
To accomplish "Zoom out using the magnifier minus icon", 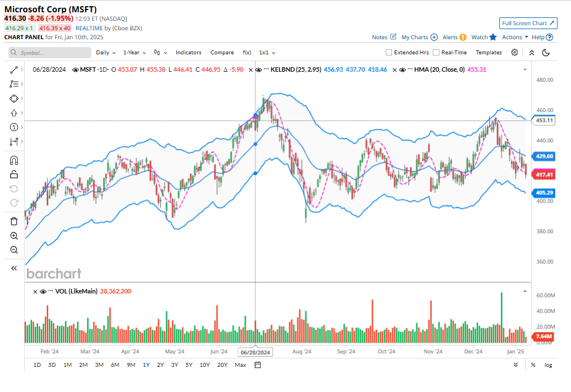I will (x=14, y=250).
